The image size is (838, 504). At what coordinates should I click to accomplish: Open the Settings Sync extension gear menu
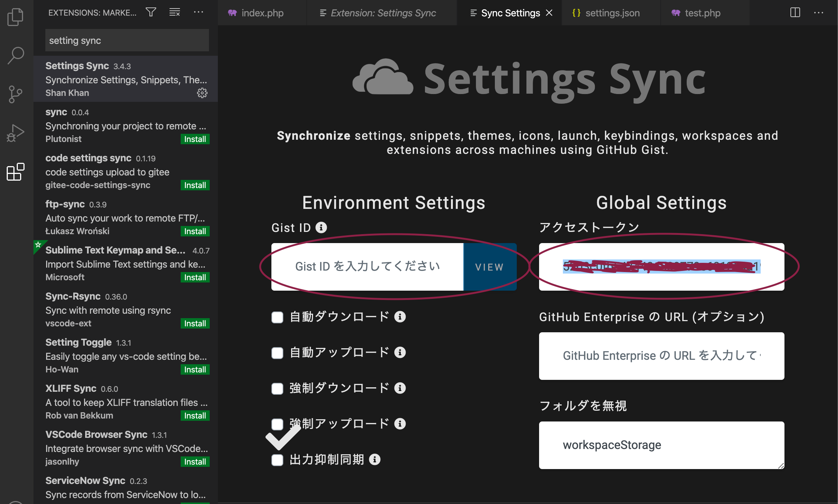pyautogui.click(x=202, y=93)
